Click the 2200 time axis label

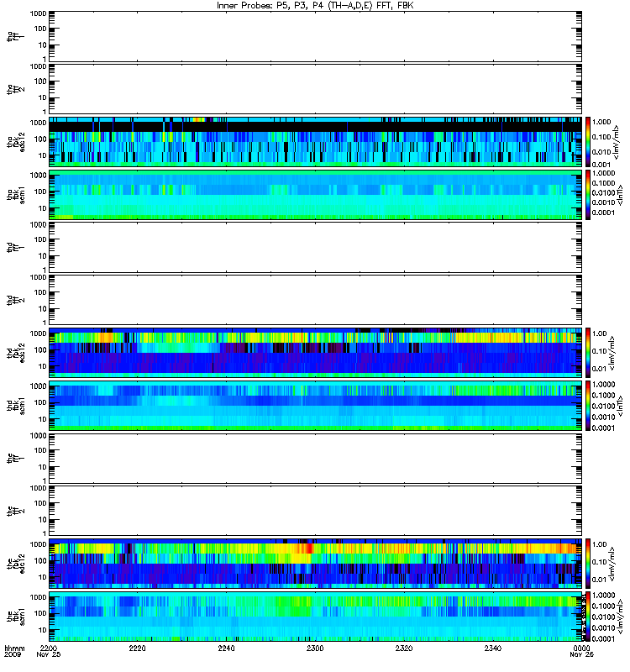pyautogui.click(x=49, y=648)
